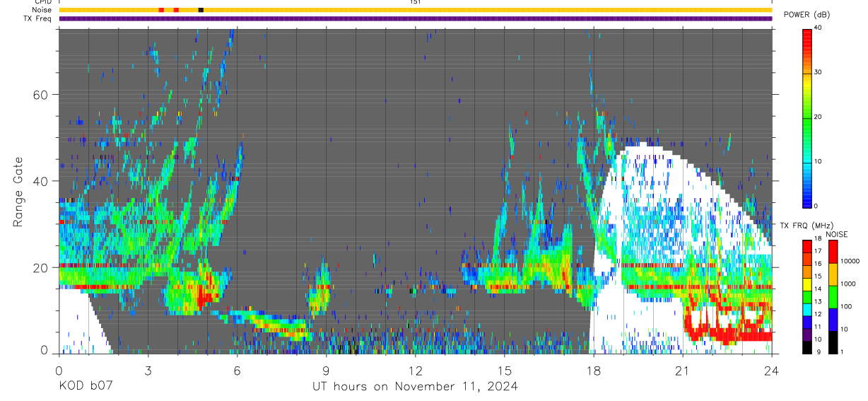Click the blue segment of the NOISE scale

point(833,319)
